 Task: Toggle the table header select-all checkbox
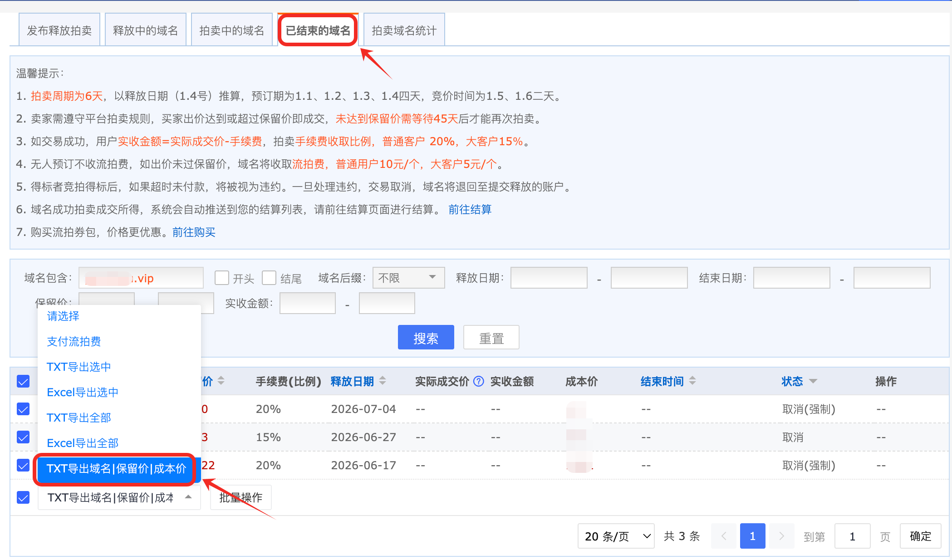[23, 381]
